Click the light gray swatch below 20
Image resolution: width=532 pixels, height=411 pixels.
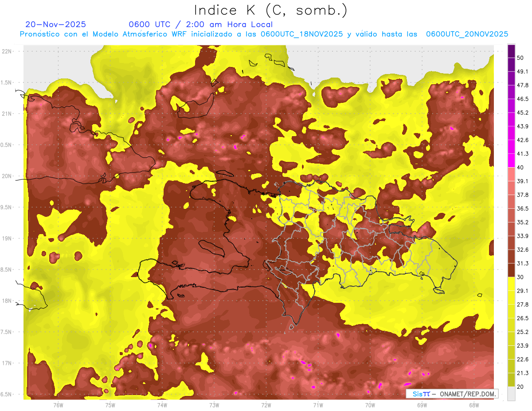pos(511,393)
